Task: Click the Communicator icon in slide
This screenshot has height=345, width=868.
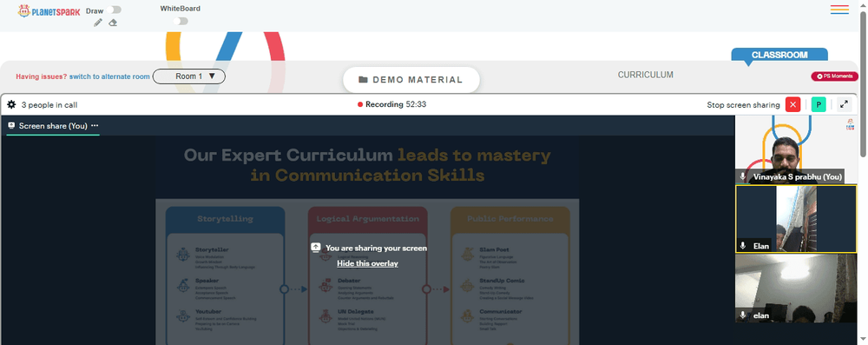Action: [x=468, y=316]
